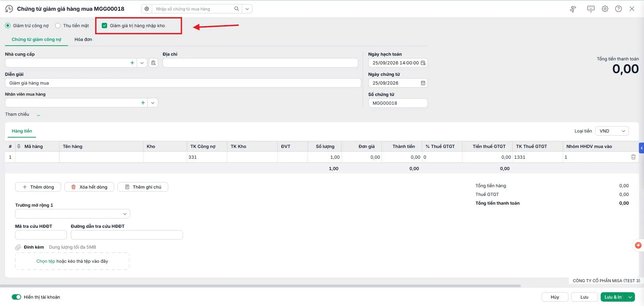Open search settings gear in voucher search box

[x=147, y=9]
